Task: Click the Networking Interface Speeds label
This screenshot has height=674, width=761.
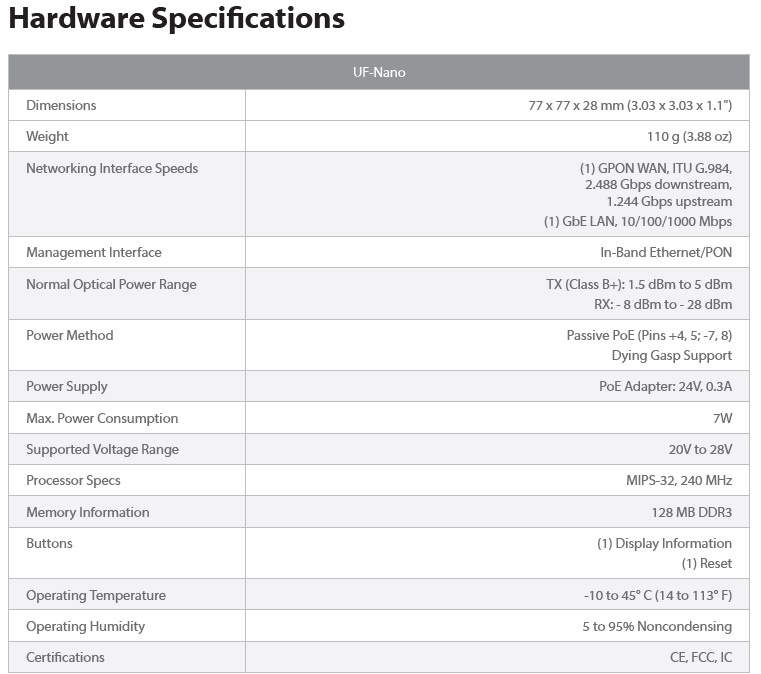Action: [x=112, y=169]
